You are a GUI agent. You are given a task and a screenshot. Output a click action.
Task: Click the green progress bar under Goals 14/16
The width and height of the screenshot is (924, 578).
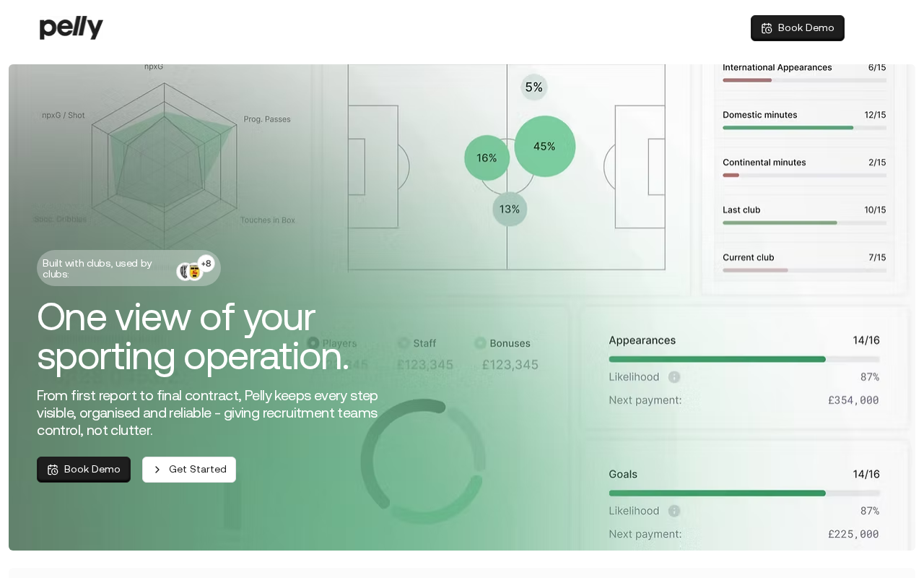(x=744, y=493)
